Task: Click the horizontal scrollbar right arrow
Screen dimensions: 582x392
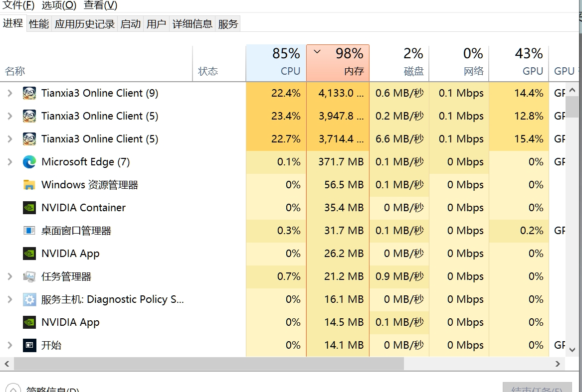Action: (x=558, y=364)
